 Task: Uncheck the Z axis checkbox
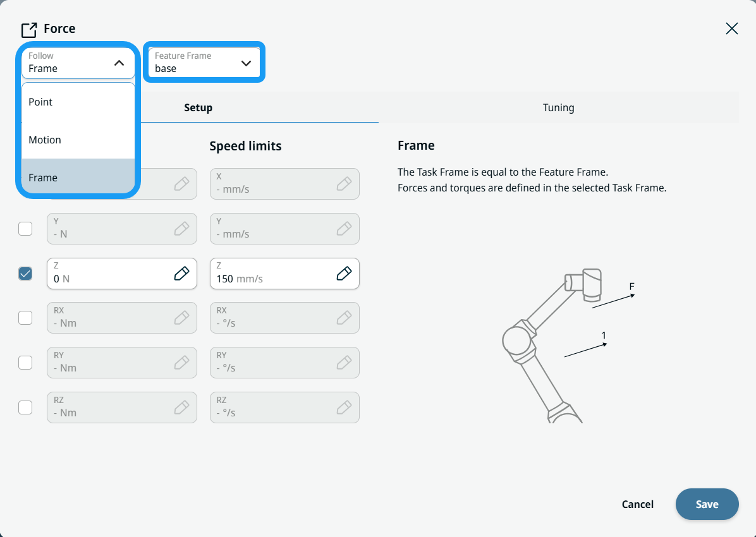pos(25,274)
